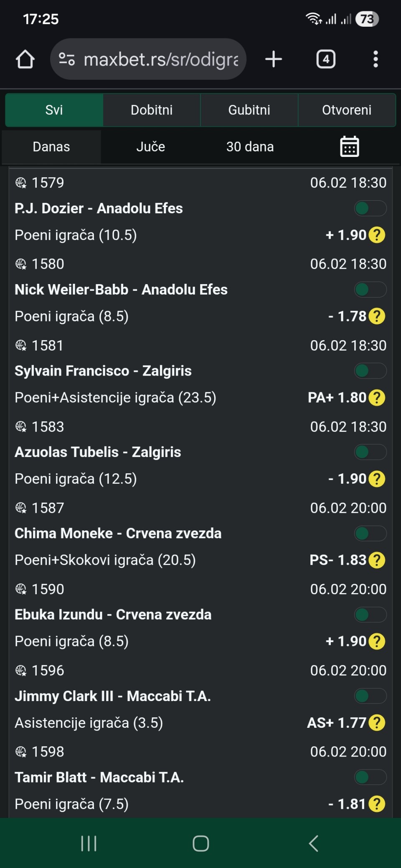Open a new browser tab
Viewport: 401px width, 868px height.
coord(274,59)
